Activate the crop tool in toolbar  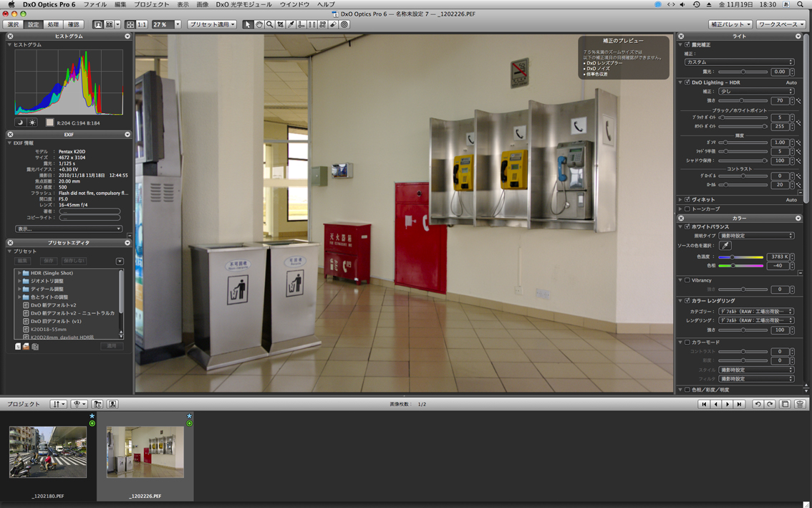(x=280, y=24)
